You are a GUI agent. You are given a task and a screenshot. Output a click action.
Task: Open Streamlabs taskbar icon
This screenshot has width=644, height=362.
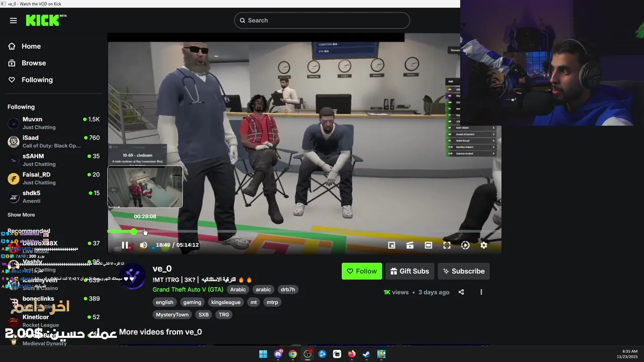click(337, 354)
